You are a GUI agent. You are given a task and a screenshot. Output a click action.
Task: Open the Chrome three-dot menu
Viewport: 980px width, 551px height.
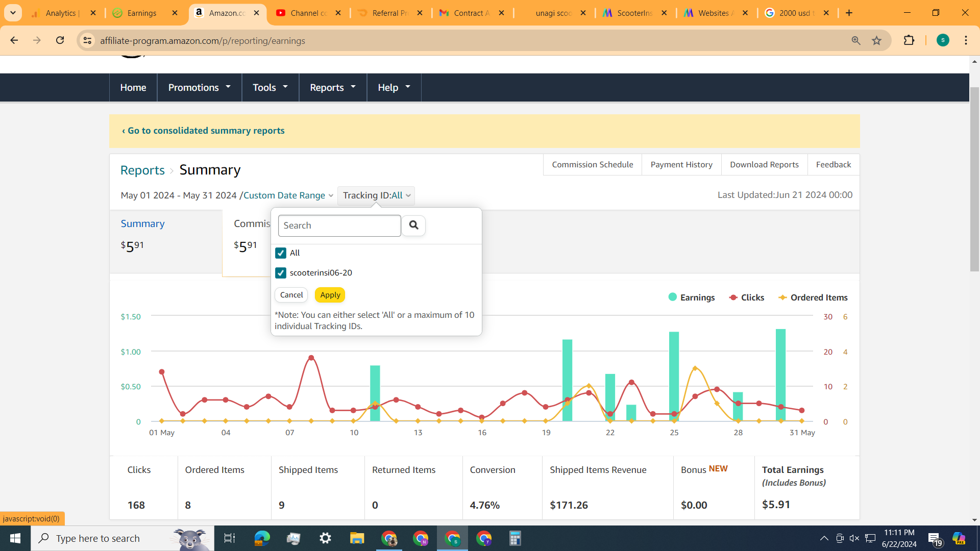click(x=966, y=40)
